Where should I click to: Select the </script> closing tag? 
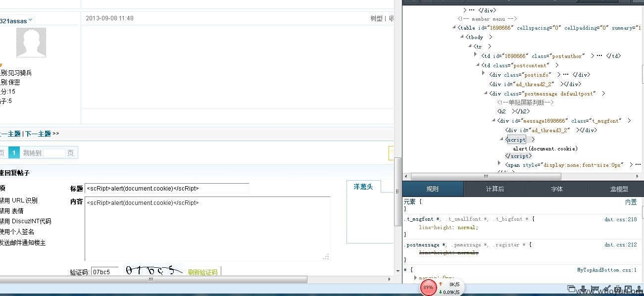coord(518,156)
